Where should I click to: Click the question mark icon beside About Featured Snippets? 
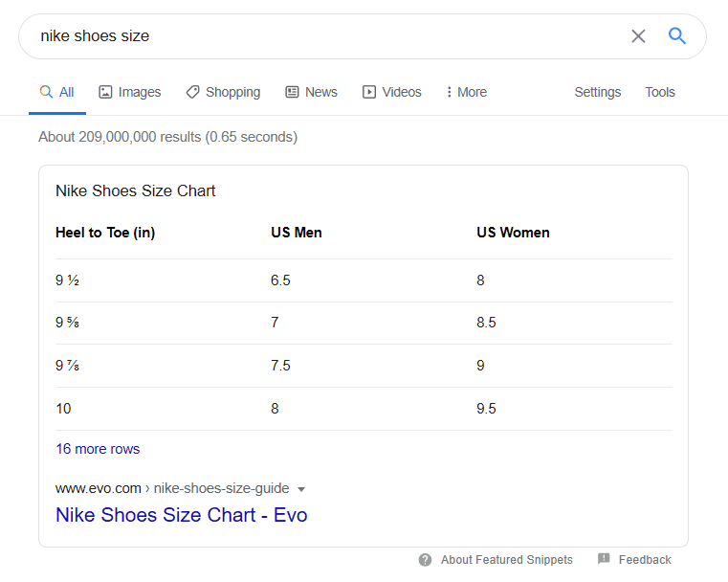[425, 560]
